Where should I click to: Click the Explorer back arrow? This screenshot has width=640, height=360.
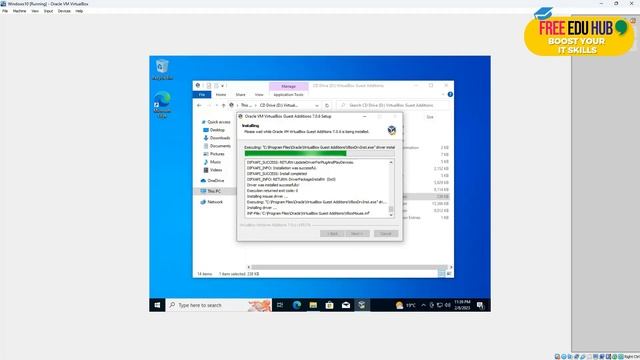(x=199, y=105)
